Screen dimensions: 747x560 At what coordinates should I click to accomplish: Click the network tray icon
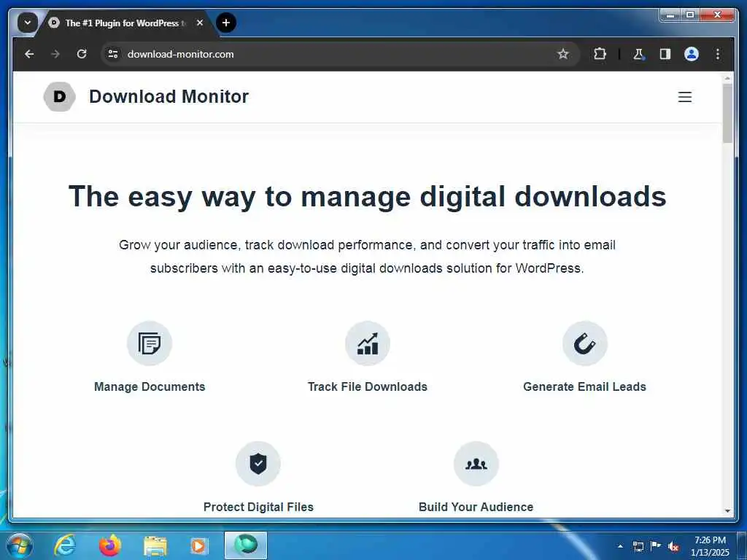point(638,546)
